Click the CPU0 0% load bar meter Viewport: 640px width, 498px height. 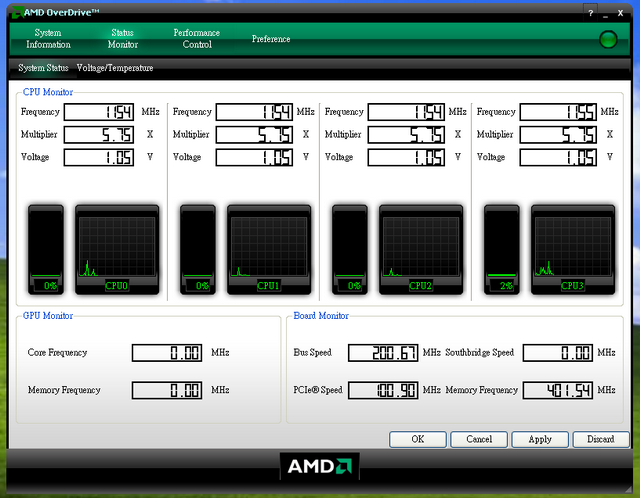(46, 249)
